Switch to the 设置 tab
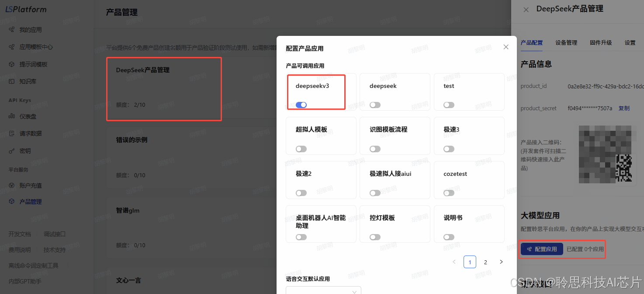The height and width of the screenshot is (294, 644). (630, 43)
